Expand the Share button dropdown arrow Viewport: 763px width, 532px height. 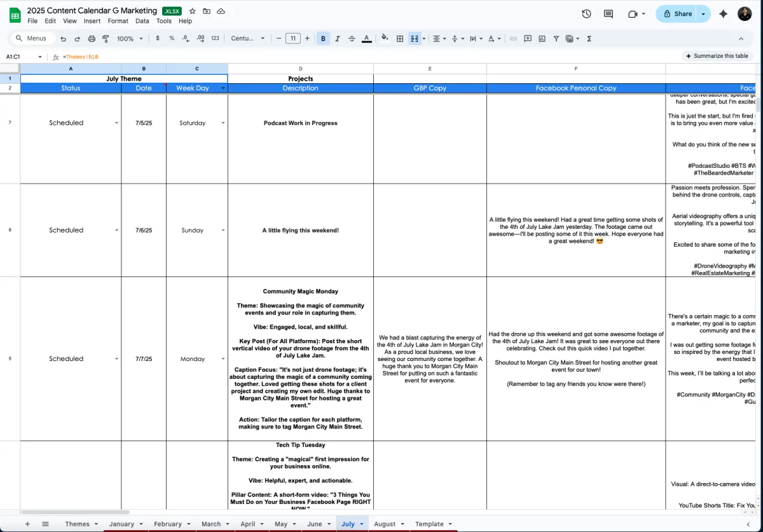(x=703, y=14)
